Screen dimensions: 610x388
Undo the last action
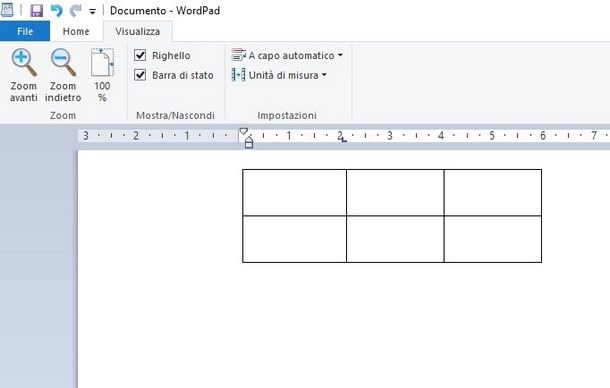pyautogui.click(x=57, y=11)
